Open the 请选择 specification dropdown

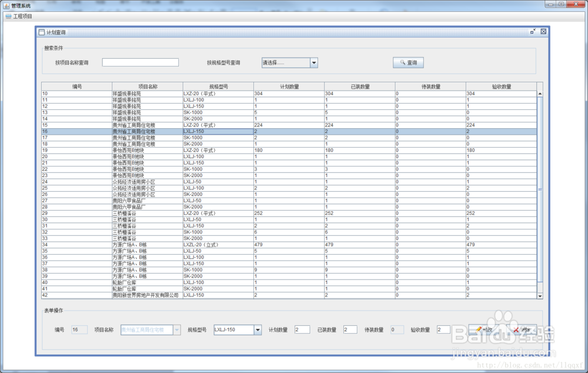coord(314,62)
